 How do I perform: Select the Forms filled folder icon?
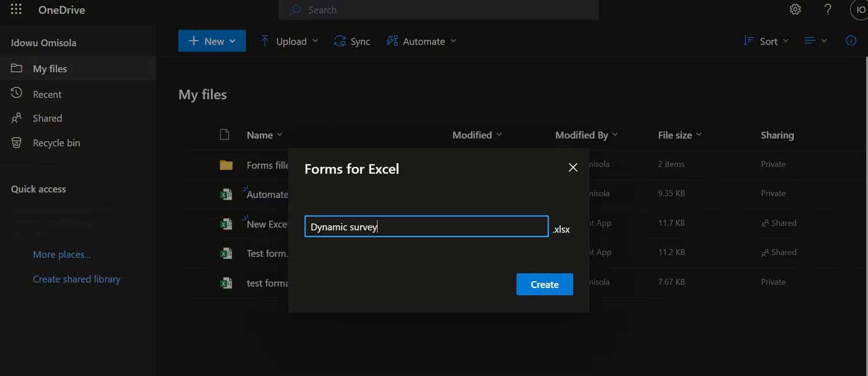[226, 165]
